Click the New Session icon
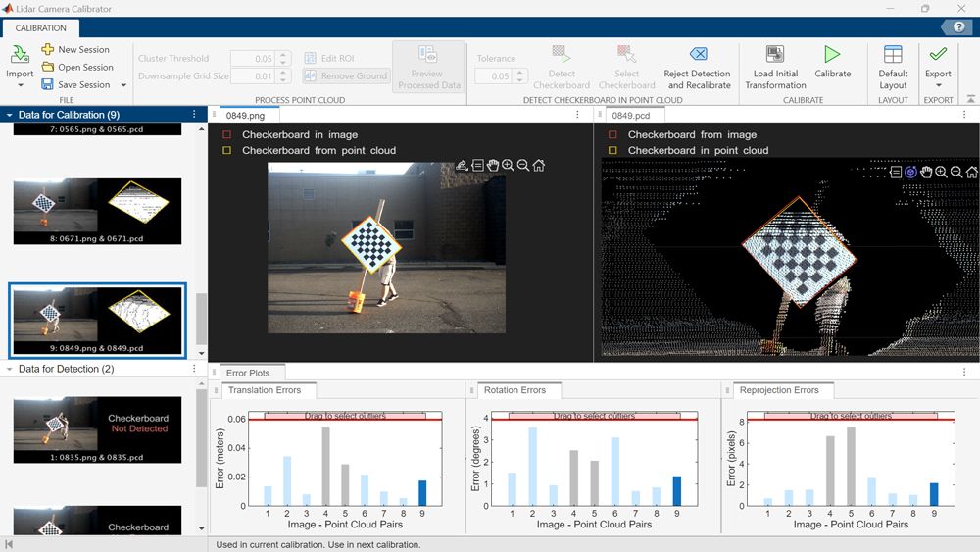 tap(48, 49)
